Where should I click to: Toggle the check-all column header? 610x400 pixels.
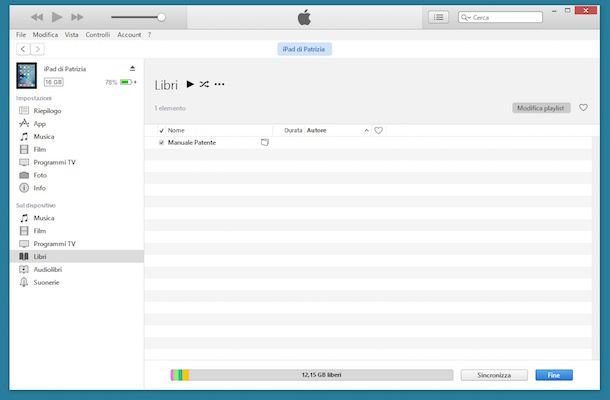(x=161, y=131)
